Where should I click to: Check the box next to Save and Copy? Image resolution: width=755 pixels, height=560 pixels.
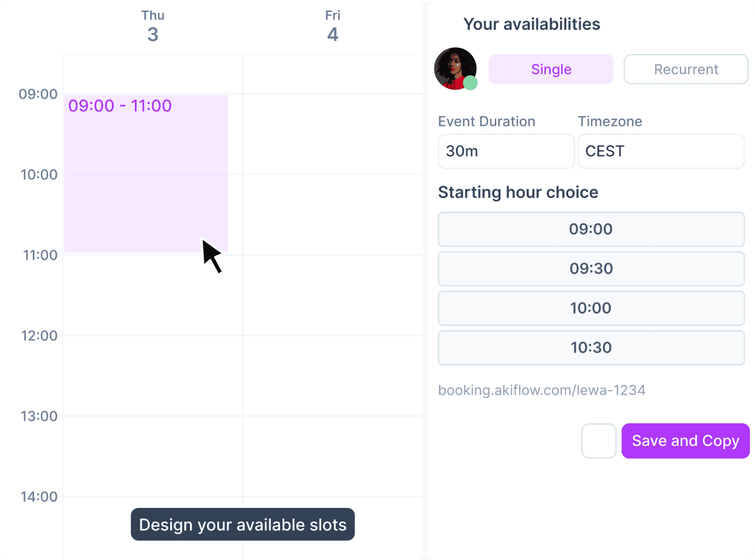click(x=599, y=441)
